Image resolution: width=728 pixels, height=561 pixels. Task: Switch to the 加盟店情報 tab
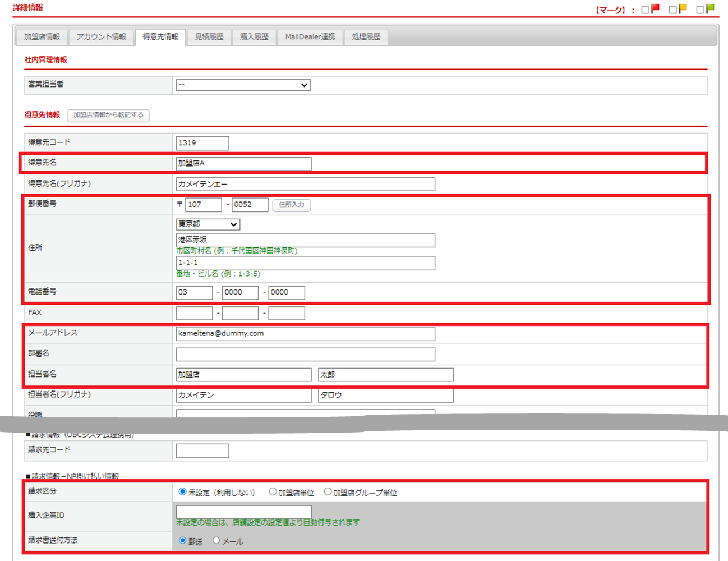(x=42, y=37)
